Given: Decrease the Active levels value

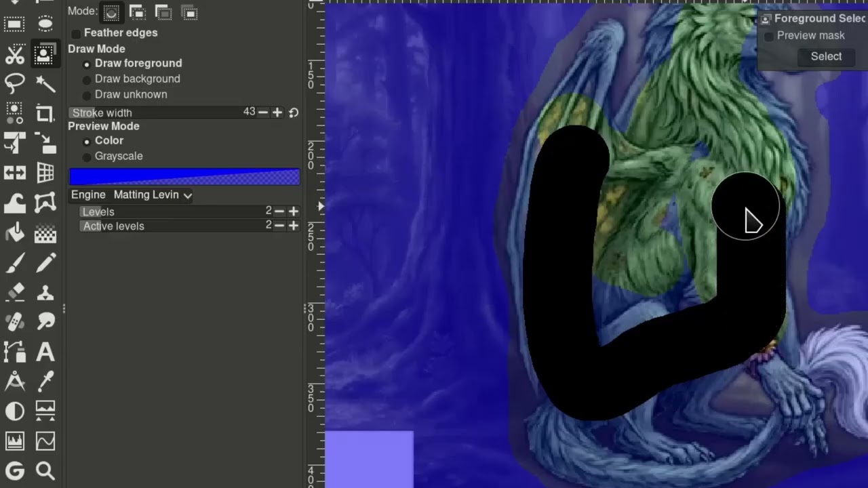Looking at the screenshot, I should [x=279, y=226].
